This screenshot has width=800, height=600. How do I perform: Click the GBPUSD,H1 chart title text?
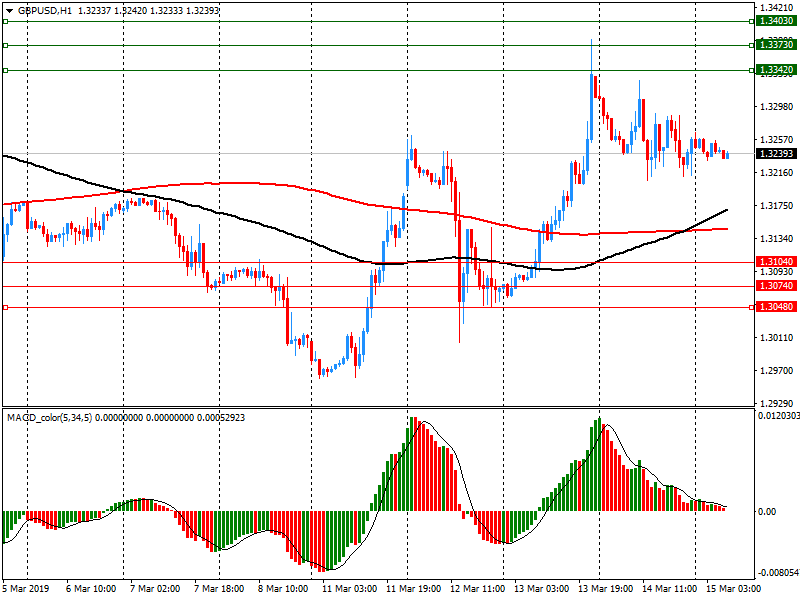pyautogui.click(x=44, y=10)
